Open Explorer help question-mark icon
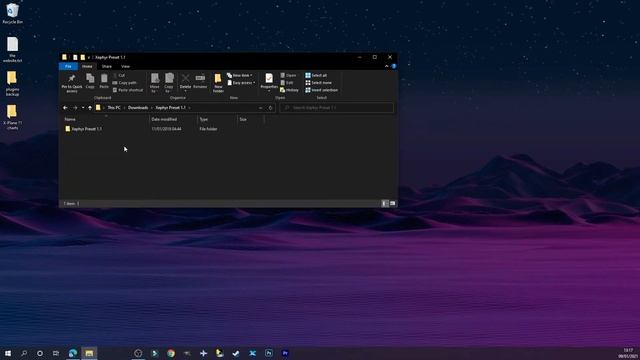640x360 pixels. click(x=394, y=66)
